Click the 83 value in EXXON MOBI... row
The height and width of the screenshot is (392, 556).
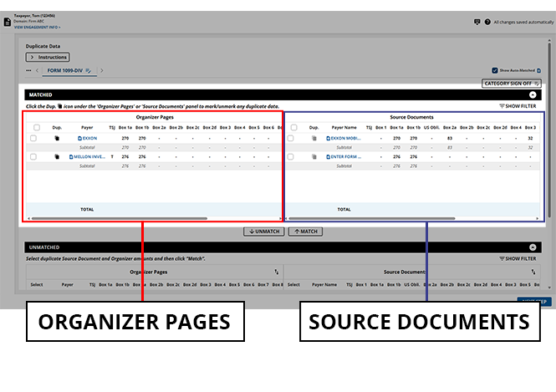[x=450, y=138]
